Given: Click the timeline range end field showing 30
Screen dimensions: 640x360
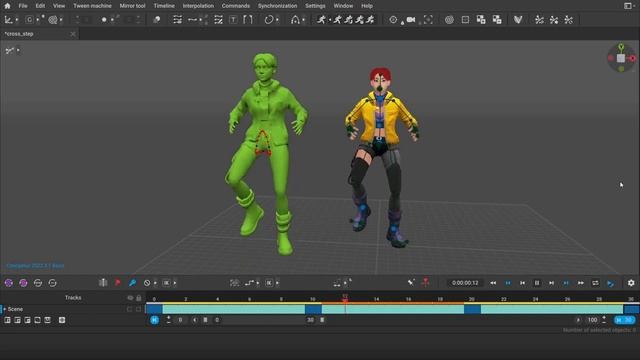Looking at the screenshot, I should click(310, 320).
